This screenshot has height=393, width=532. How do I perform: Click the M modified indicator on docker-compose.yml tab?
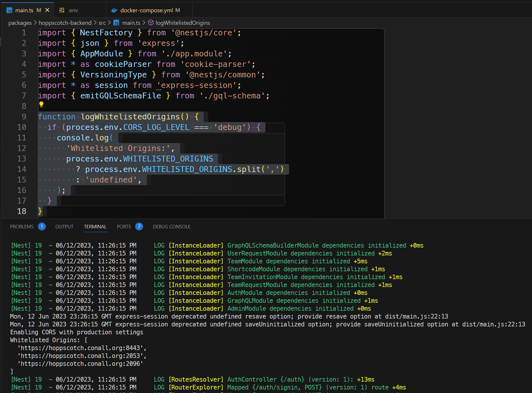point(177,10)
